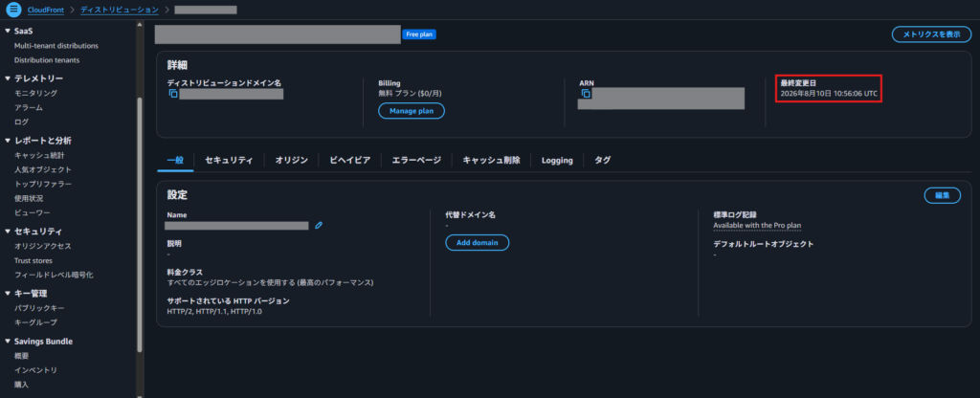Open 概要 under Savings Bundle
The height and width of the screenshot is (398, 980).
tap(22, 356)
